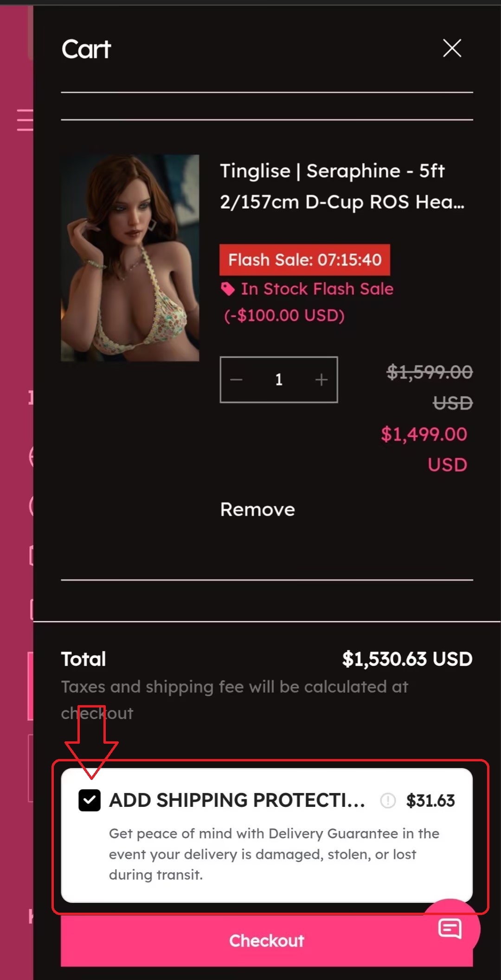
Task: Close the Cart drawer with the X
Action: point(452,48)
